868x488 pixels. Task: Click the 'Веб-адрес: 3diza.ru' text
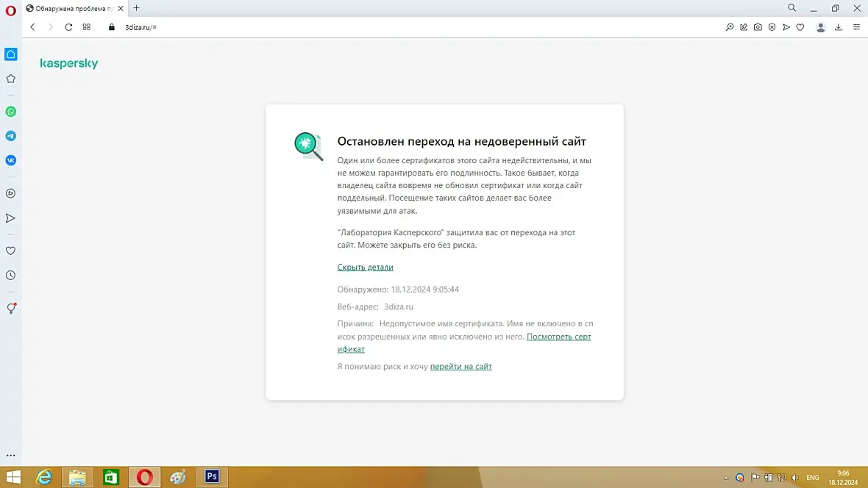(375, 306)
